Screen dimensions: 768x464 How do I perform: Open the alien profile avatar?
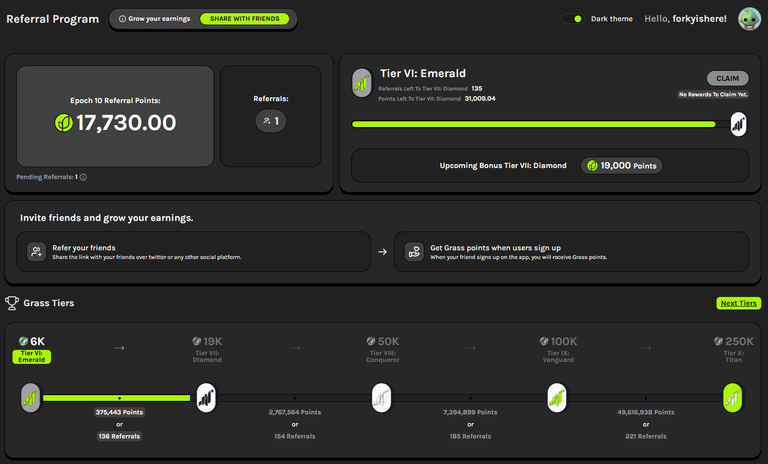pos(749,19)
